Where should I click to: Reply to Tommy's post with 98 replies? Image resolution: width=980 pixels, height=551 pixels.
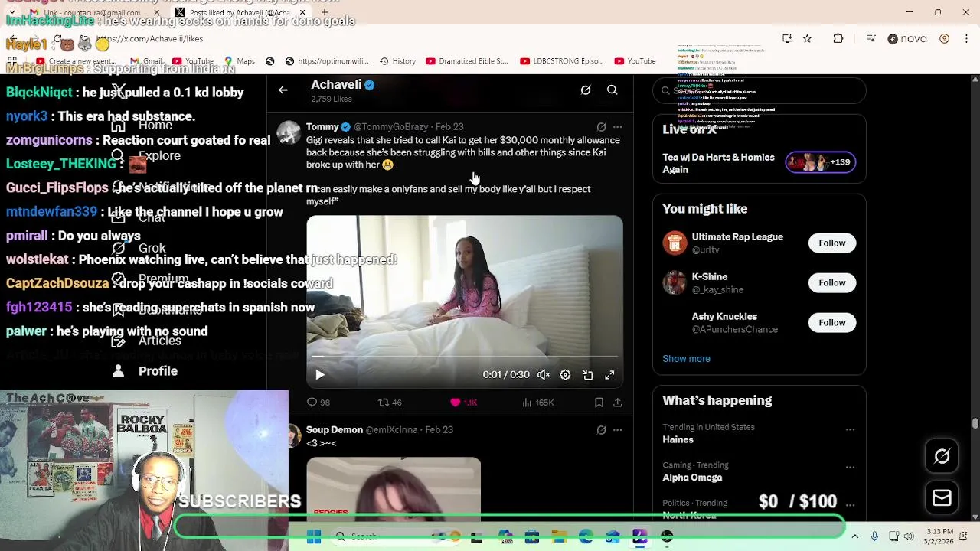coord(318,403)
